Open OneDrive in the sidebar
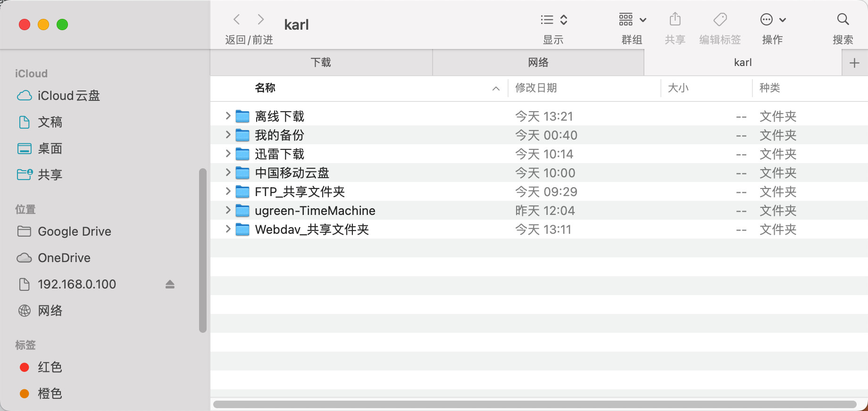Viewport: 868px width, 411px height. (x=64, y=258)
